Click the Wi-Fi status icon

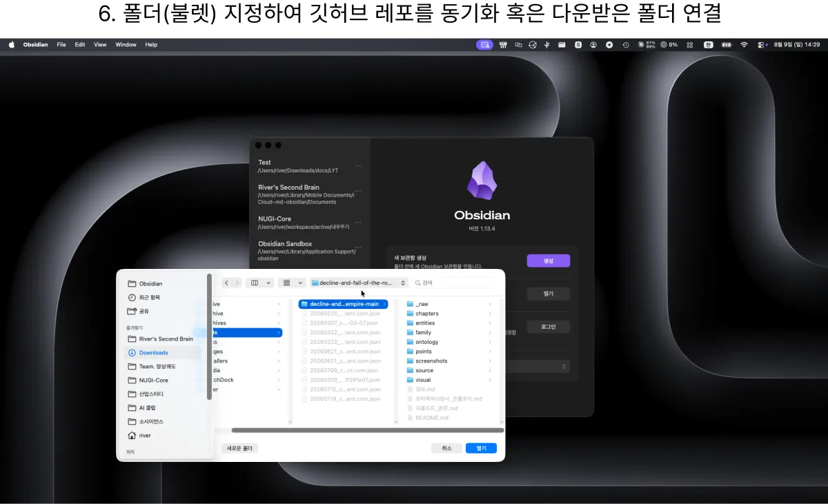pyautogui.click(x=744, y=45)
